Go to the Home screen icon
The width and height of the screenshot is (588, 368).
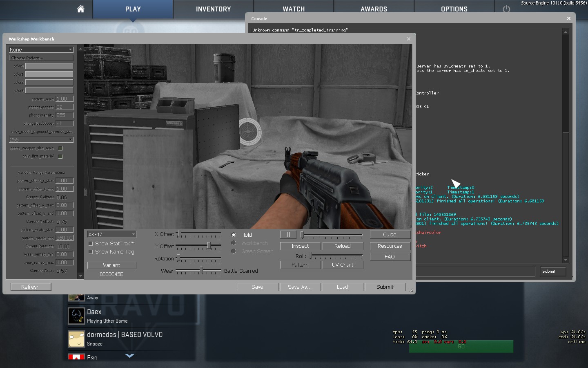click(x=80, y=9)
